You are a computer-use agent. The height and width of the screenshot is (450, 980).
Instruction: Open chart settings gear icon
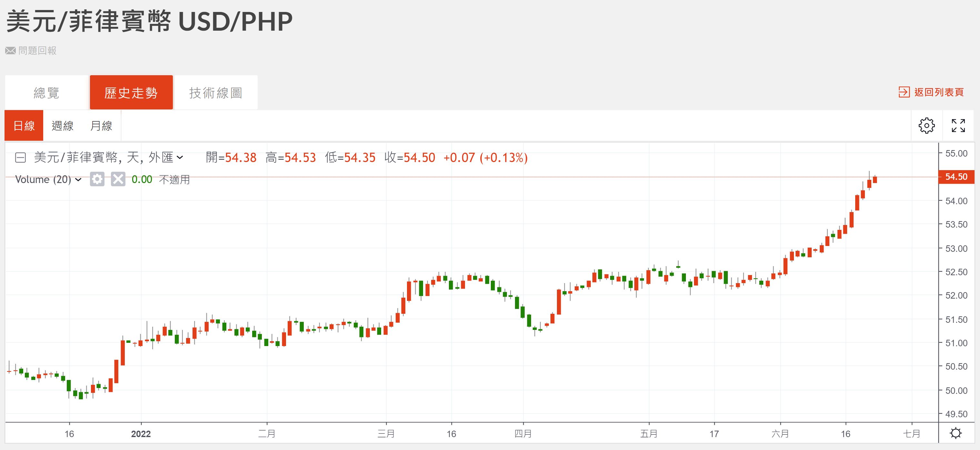pos(926,126)
